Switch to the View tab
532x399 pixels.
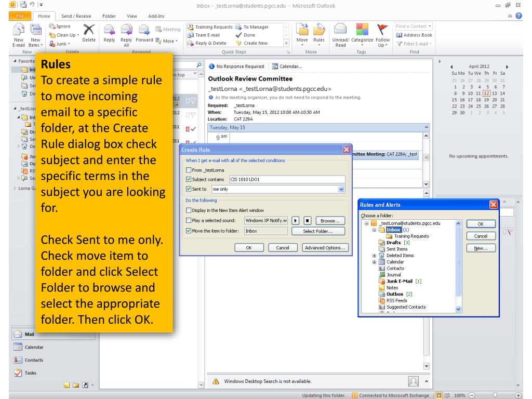coord(132,16)
